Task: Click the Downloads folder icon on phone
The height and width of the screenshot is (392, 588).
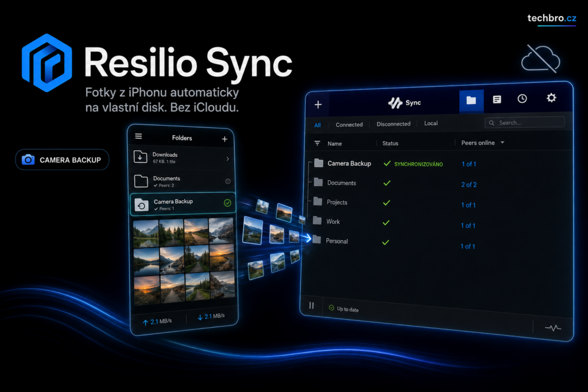Action: pos(140,157)
